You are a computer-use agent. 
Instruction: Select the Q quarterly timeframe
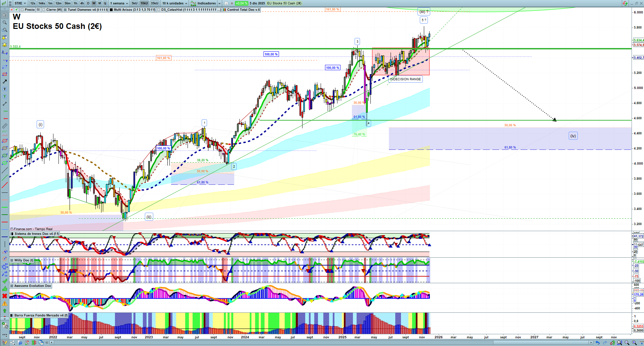click(x=105, y=3)
